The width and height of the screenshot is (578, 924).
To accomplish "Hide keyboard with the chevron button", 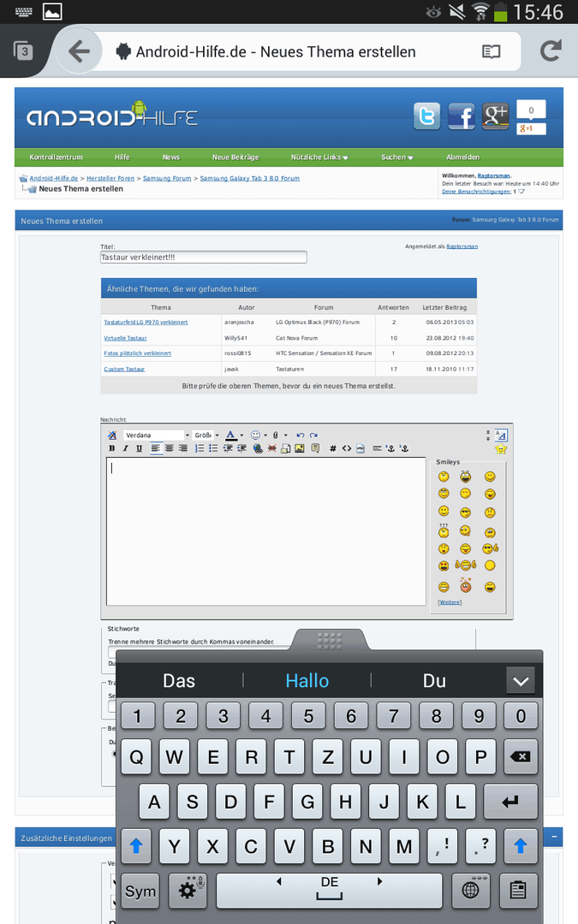I will [x=521, y=681].
